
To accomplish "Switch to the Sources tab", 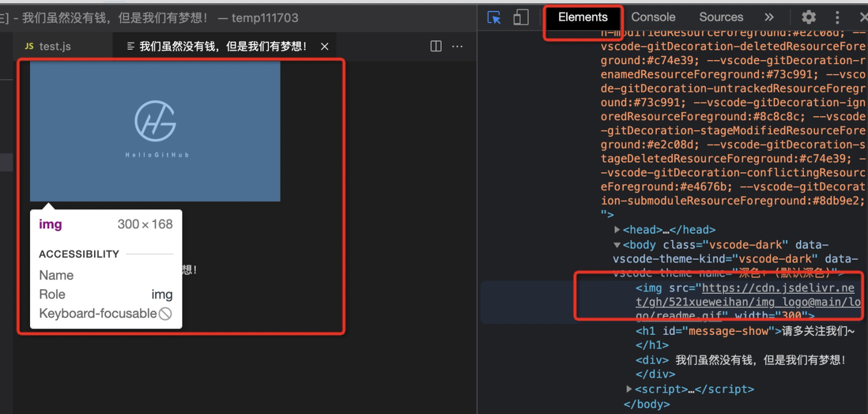I will (720, 17).
